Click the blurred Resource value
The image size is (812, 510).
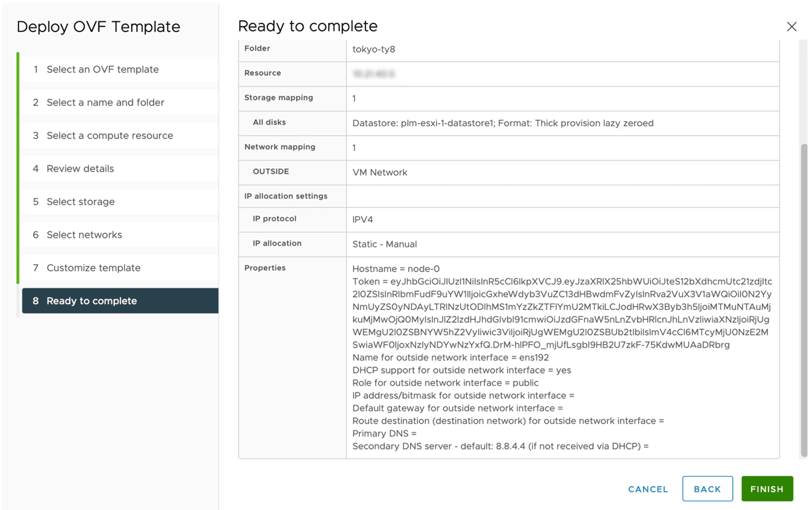tap(373, 74)
